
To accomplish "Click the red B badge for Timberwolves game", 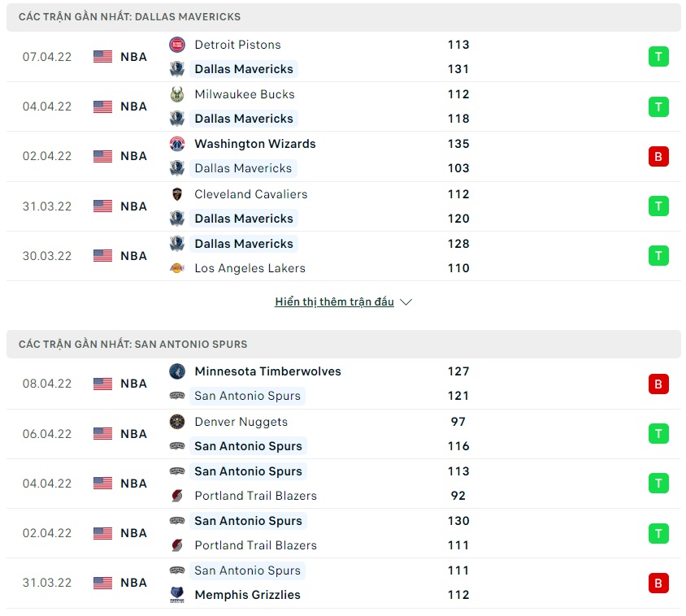I will click(x=658, y=384).
